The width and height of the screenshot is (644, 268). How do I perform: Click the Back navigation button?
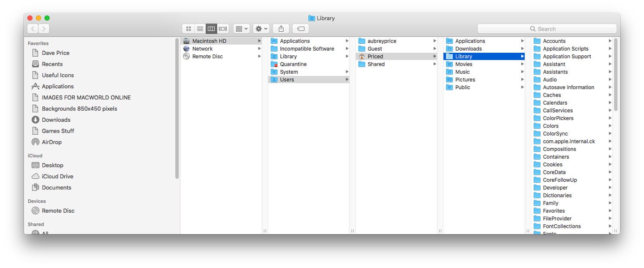pyautogui.click(x=33, y=28)
